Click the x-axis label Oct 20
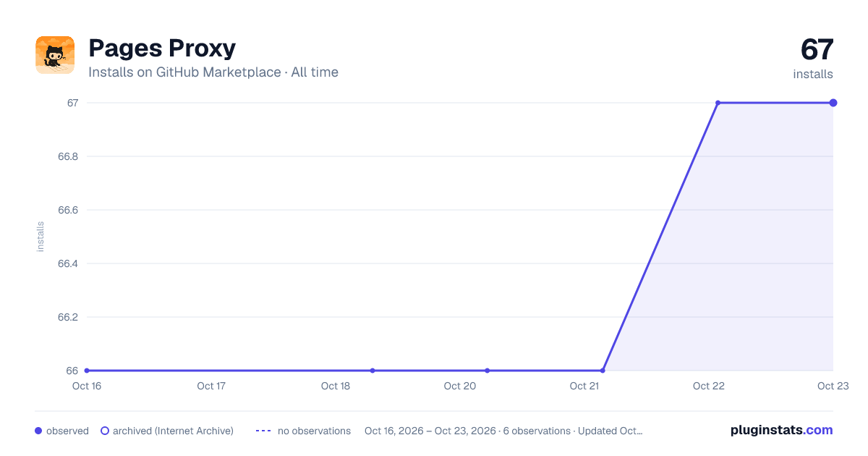Viewport: 868px width, 456px height. click(460, 386)
